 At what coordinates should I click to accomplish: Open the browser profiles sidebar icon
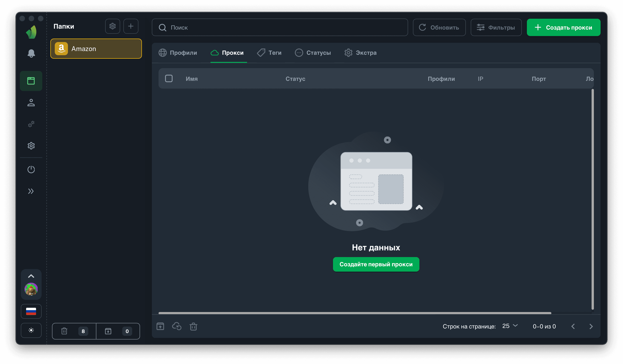tap(31, 81)
